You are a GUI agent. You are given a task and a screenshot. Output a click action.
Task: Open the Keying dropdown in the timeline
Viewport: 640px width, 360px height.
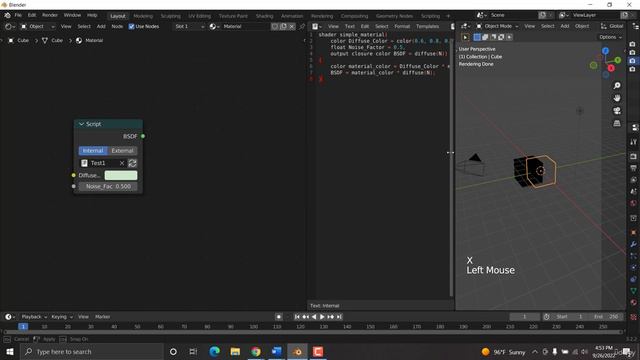(x=62, y=317)
